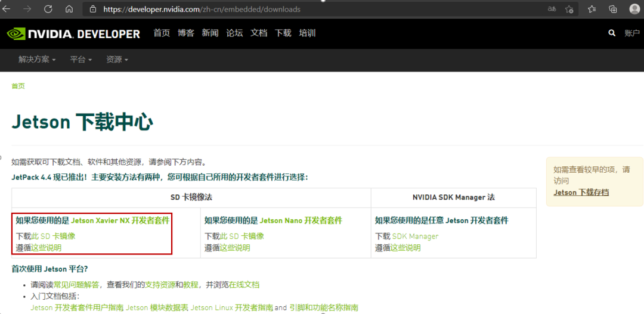Open the 文档 nav item

[259, 33]
